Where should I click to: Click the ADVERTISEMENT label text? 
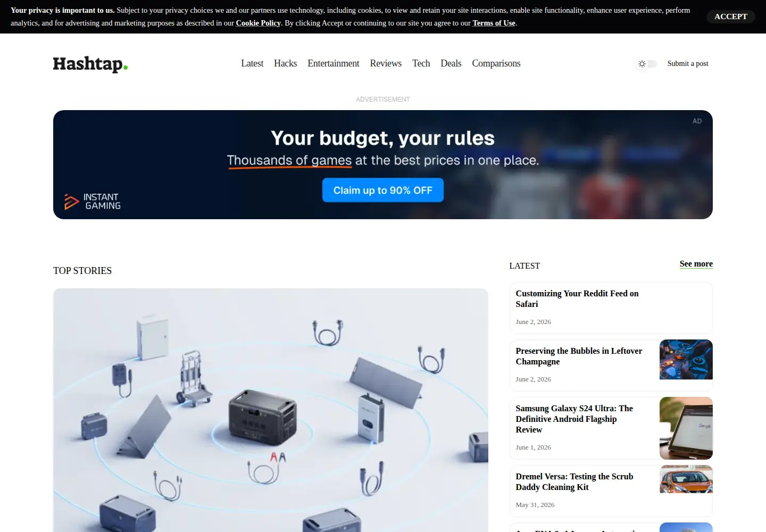[383, 99]
